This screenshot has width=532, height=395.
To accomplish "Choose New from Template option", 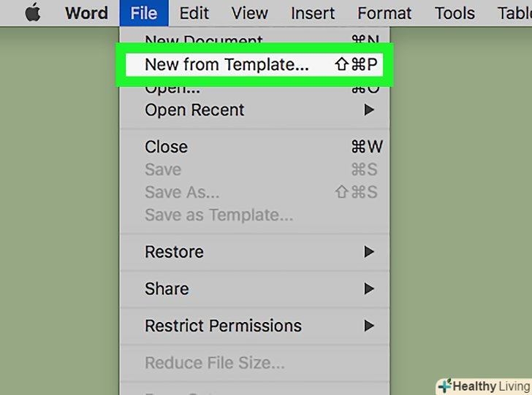I will coord(227,64).
